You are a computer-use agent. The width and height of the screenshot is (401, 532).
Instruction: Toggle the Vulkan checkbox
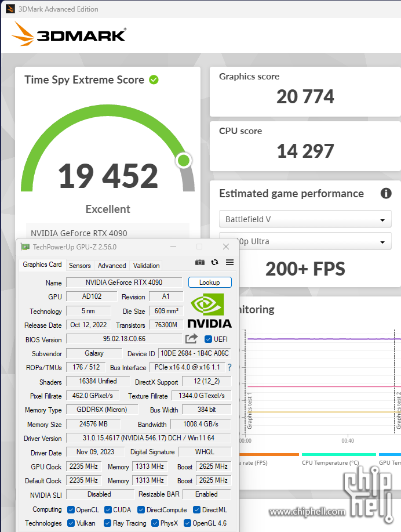pyautogui.click(x=71, y=523)
